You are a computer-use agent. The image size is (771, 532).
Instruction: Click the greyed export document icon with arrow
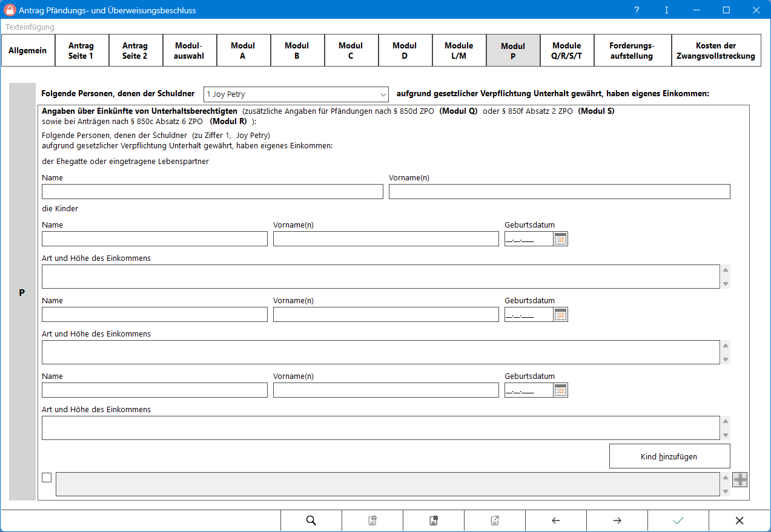pos(495,521)
